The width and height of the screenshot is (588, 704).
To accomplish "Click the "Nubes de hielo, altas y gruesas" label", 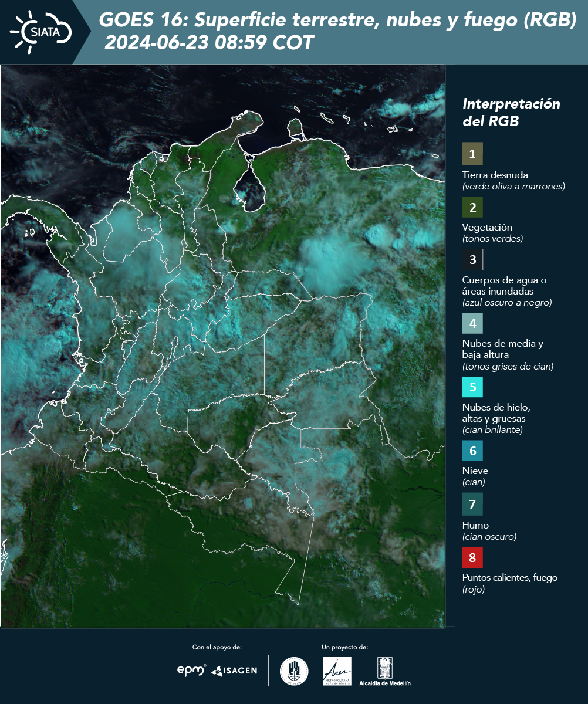I will click(496, 413).
